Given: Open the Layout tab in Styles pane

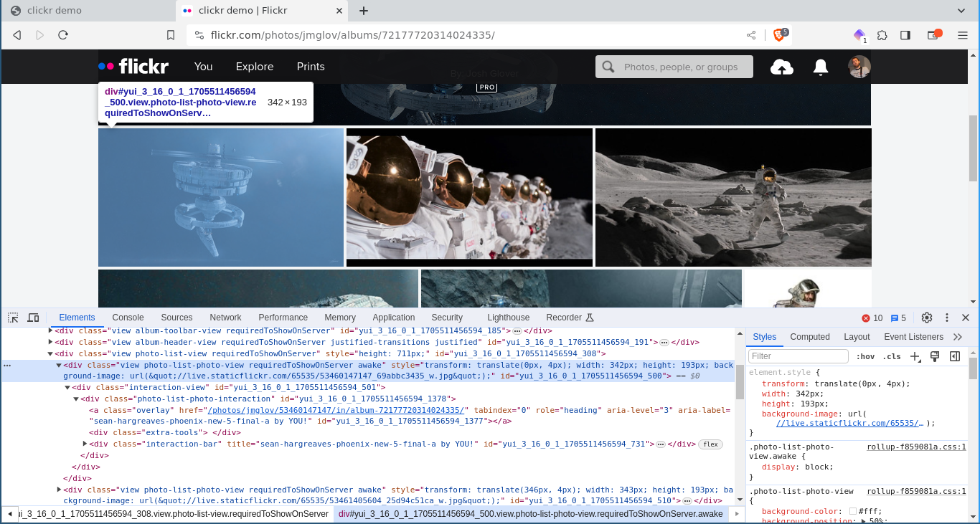Looking at the screenshot, I should tap(857, 337).
